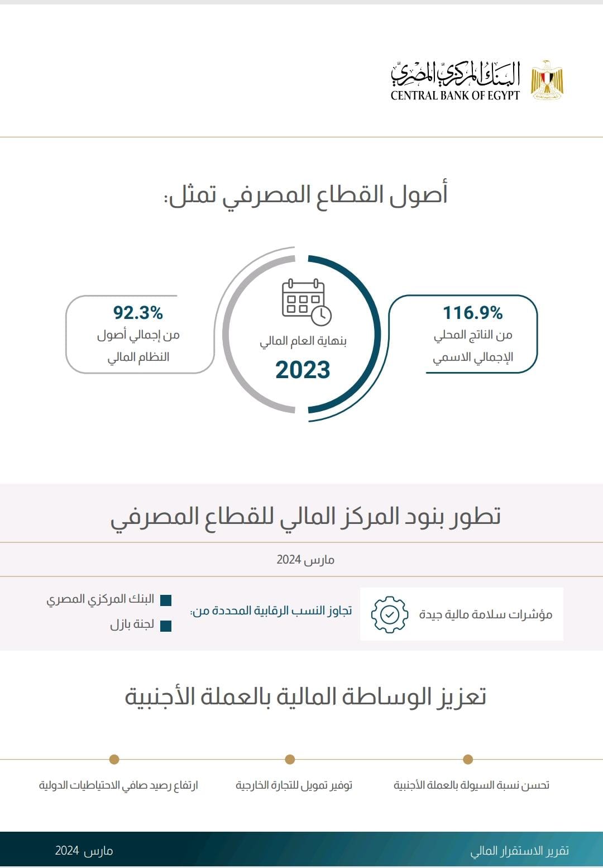
Task: Click the heading تطور بنود المركز المالي
Action: tap(305, 516)
